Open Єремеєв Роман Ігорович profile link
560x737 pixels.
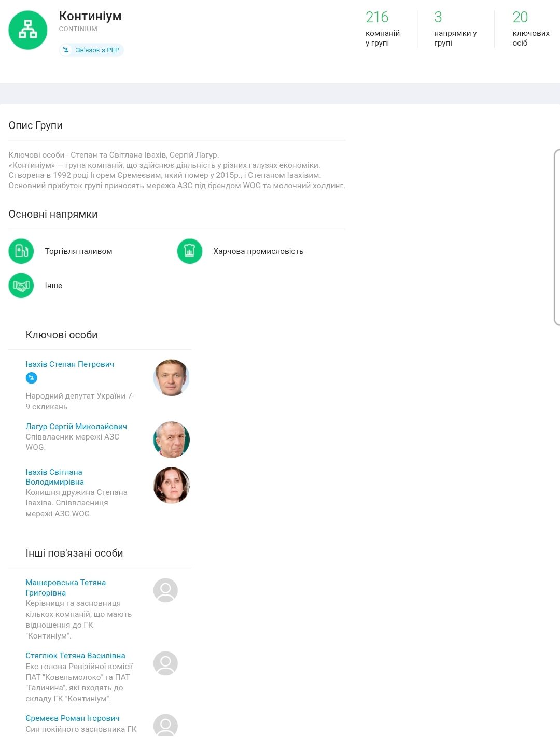(x=73, y=718)
